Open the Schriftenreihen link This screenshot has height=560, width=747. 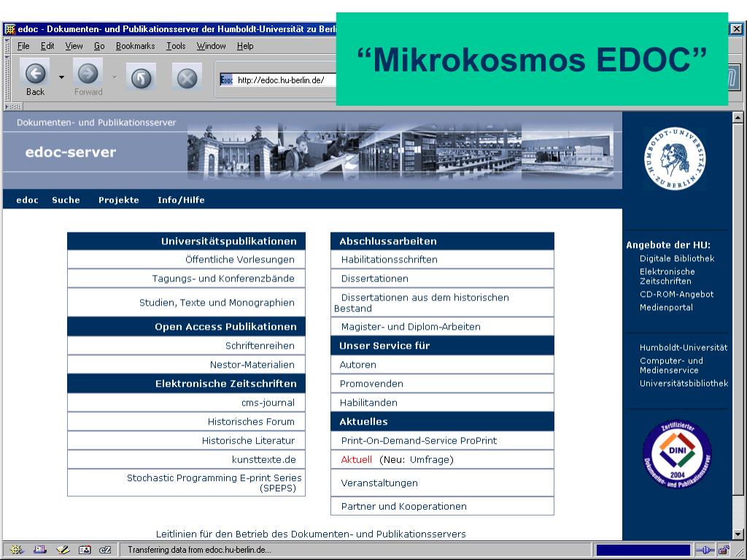tap(260, 346)
